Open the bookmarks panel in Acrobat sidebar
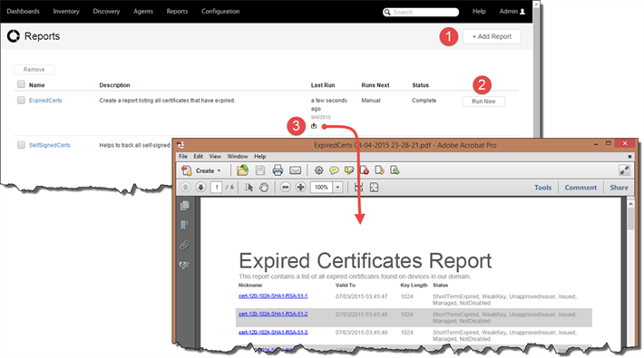This screenshot has width=644, height=358. pos(184,225)
